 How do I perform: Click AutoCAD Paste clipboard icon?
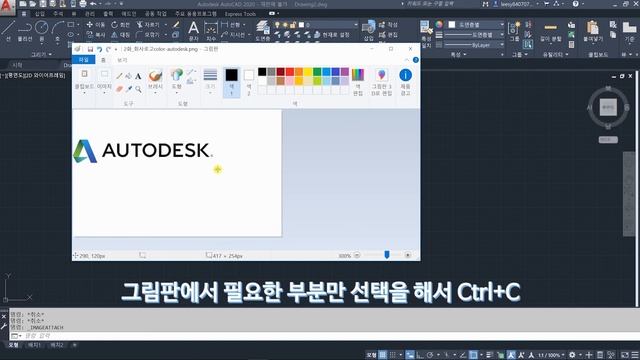593,31
